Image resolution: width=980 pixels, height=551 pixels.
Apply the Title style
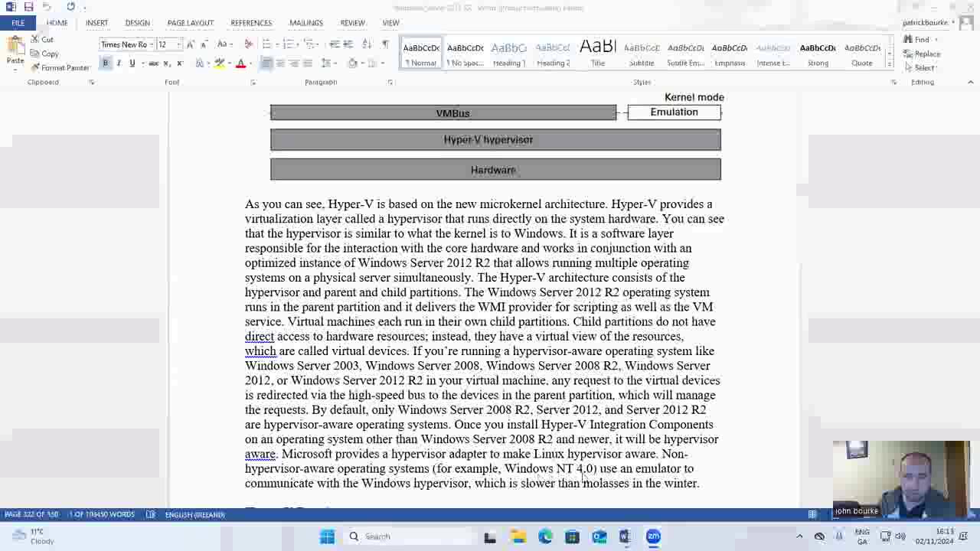tap(598, 54)
